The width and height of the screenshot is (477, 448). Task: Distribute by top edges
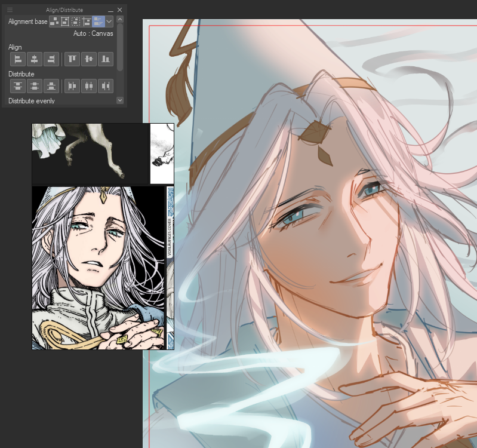(x=18, y=86)
